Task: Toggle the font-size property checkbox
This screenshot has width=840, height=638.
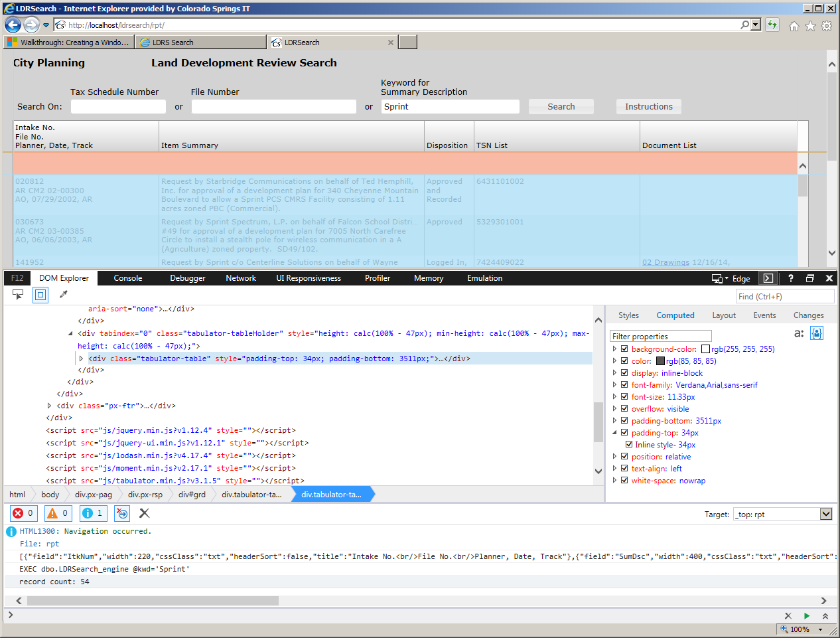Action: (x=624, y=396)
